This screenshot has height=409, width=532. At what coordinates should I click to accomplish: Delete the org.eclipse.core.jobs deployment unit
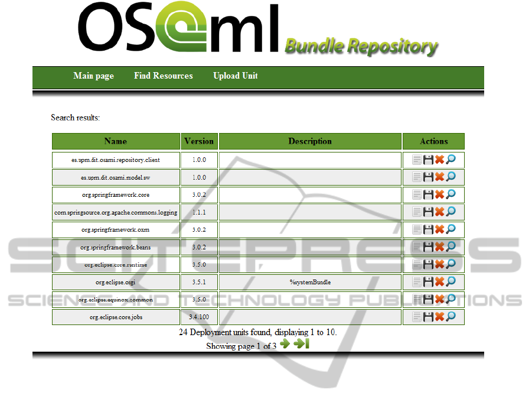click(439, 317)
